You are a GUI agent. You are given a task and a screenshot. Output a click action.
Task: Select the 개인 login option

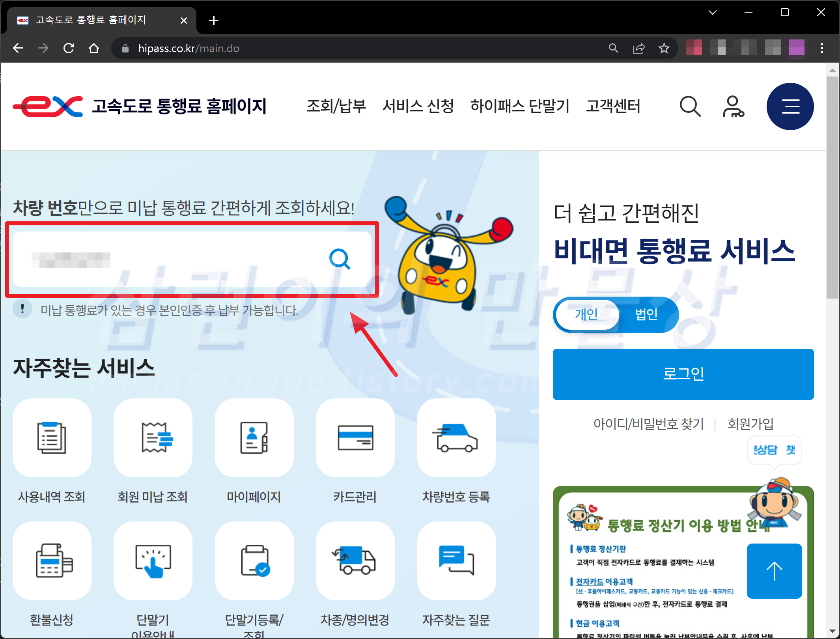pos(586,314)
